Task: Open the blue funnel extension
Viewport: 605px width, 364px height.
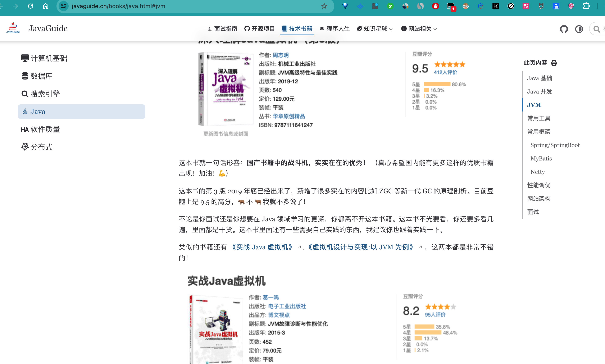Action: 345,6
